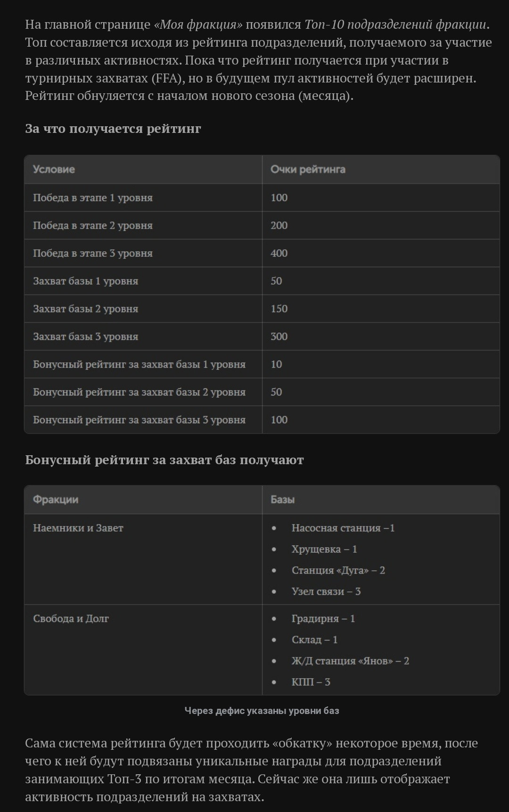Click the 'Очки рейтинга' column header
Image resolution: width=509 pixels, height=812 pixels.
(381, 170)
